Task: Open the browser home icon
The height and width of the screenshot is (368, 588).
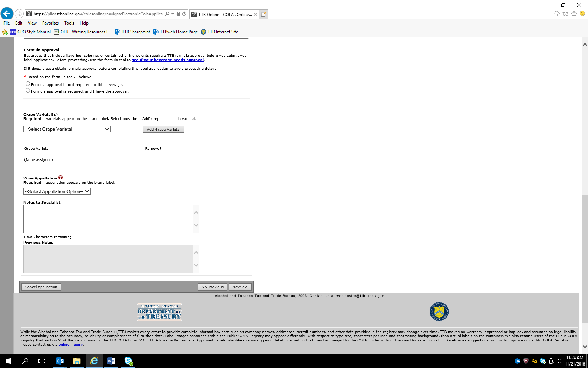Action: (556, 14)
